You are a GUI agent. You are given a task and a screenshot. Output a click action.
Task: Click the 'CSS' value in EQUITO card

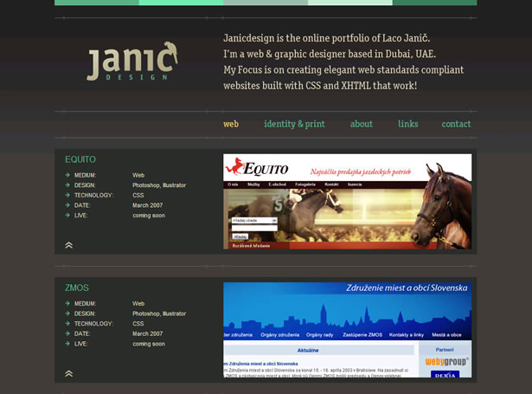[138, 196]
